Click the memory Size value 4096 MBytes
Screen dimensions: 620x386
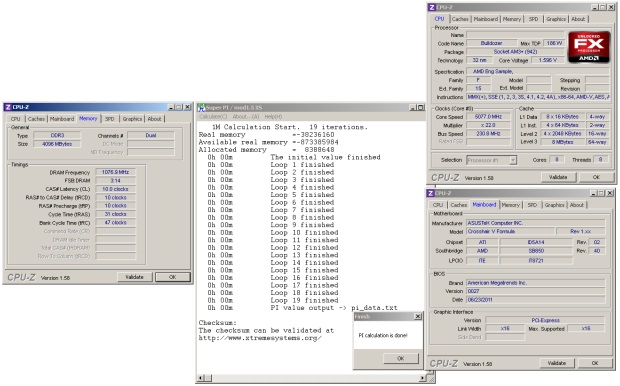tap(57, 144)
